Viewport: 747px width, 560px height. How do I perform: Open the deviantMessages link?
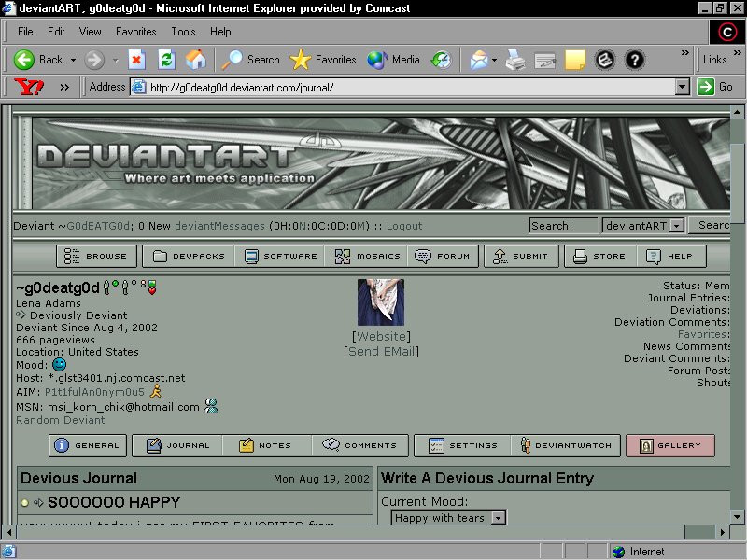pyautogui.click(x=219, y=226)
